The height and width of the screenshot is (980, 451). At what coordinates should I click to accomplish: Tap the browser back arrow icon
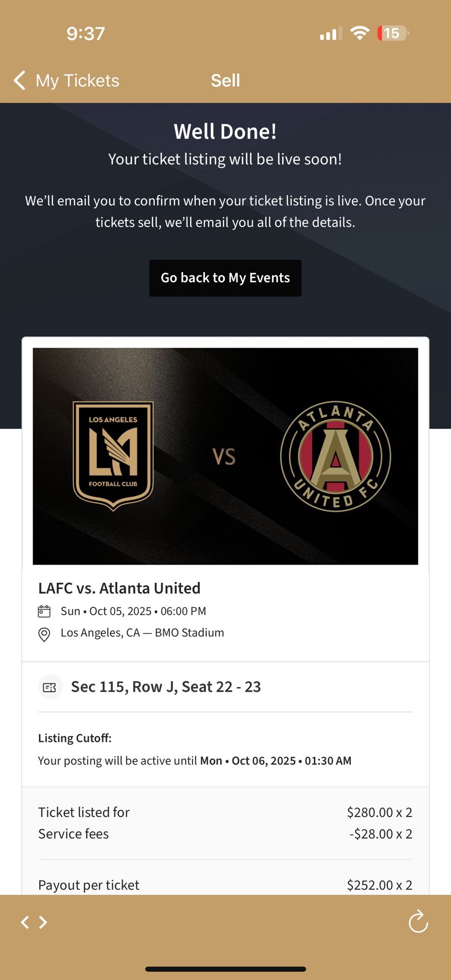(24, 922)
